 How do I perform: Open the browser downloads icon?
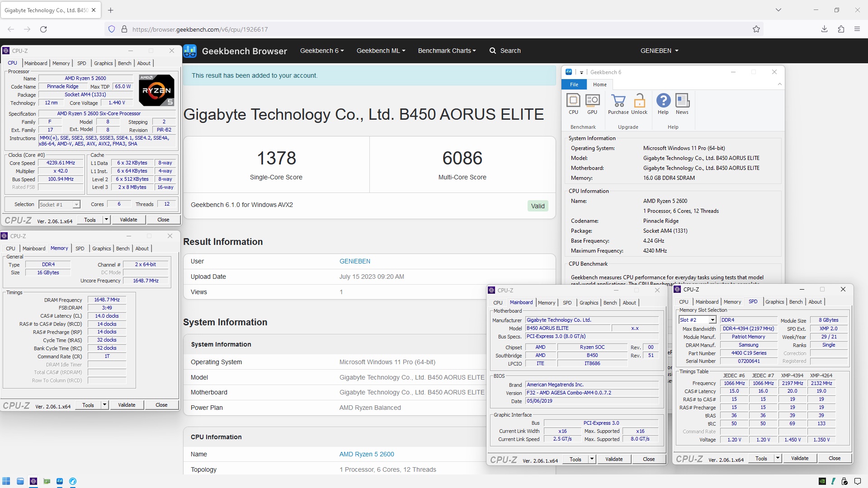(x=825, y=29)
